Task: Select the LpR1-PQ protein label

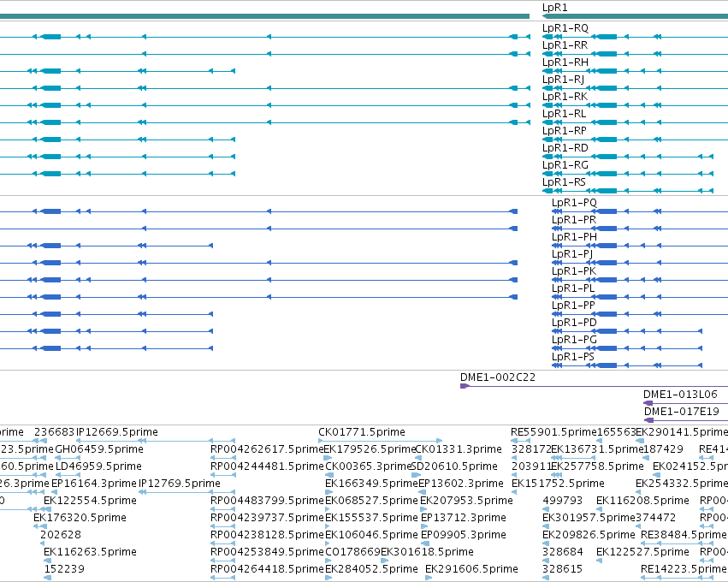Action: [574, 203]
